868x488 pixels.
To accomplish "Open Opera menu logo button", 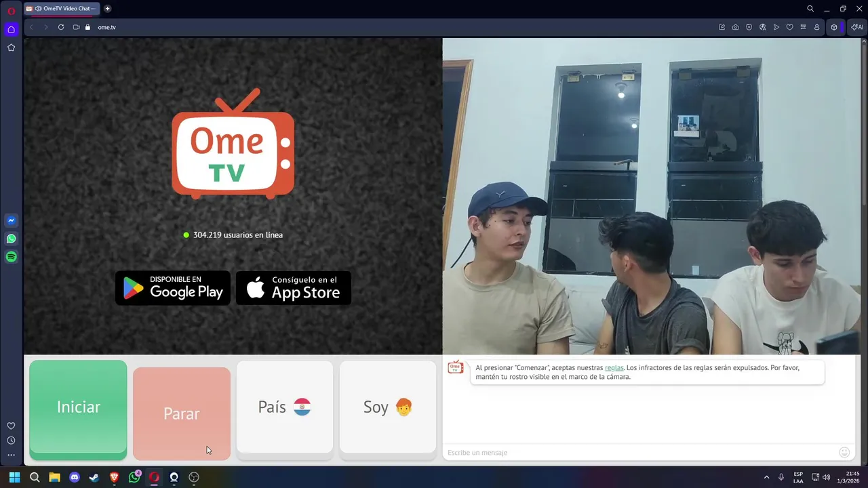I will [x=11, y=11].
